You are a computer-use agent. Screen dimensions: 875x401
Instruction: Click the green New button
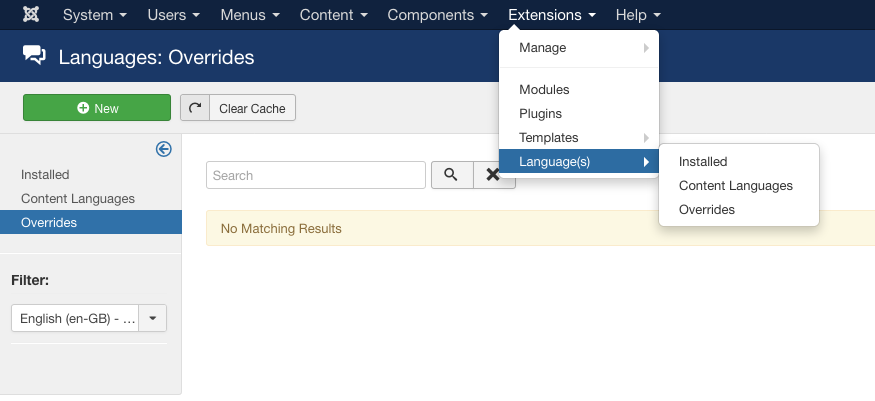pyautogui.click(x=97, y=108)
